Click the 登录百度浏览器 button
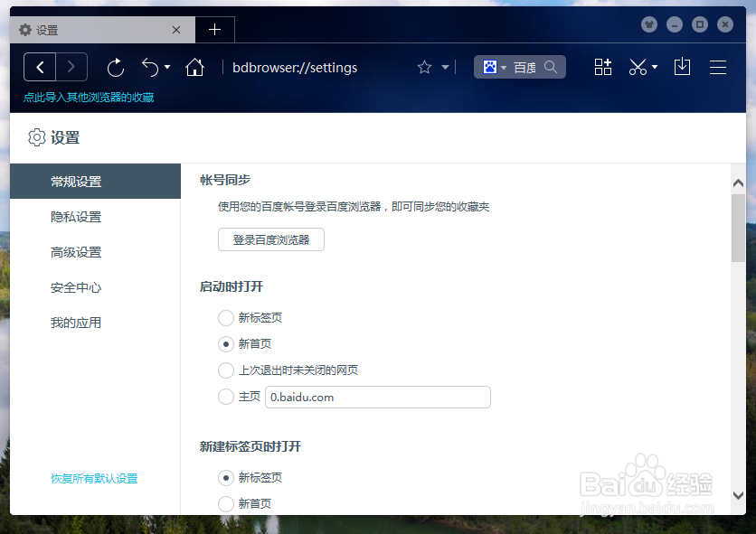Image resolution: width=756 pixels, height=534 pixels. click(x=271, y=239)
